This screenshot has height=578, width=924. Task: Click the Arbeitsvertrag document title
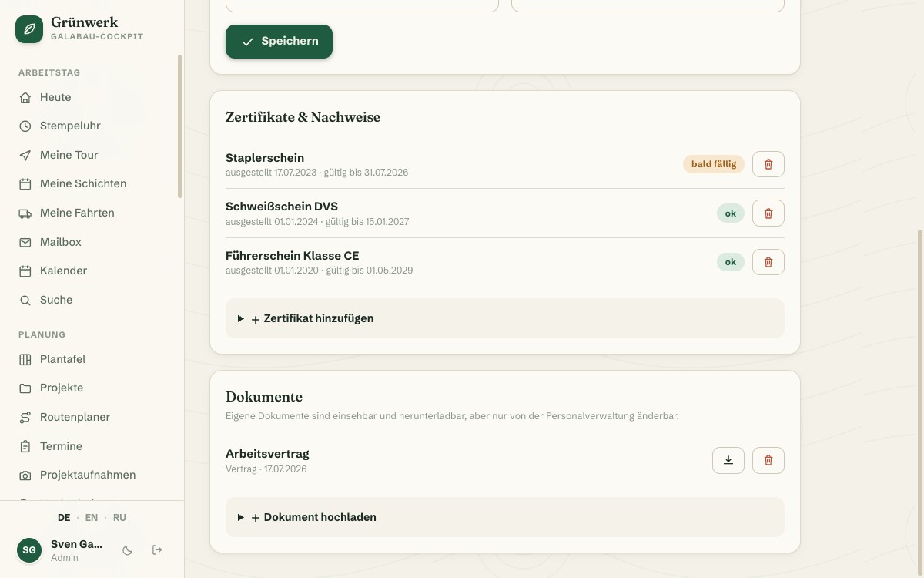(267, 454)
